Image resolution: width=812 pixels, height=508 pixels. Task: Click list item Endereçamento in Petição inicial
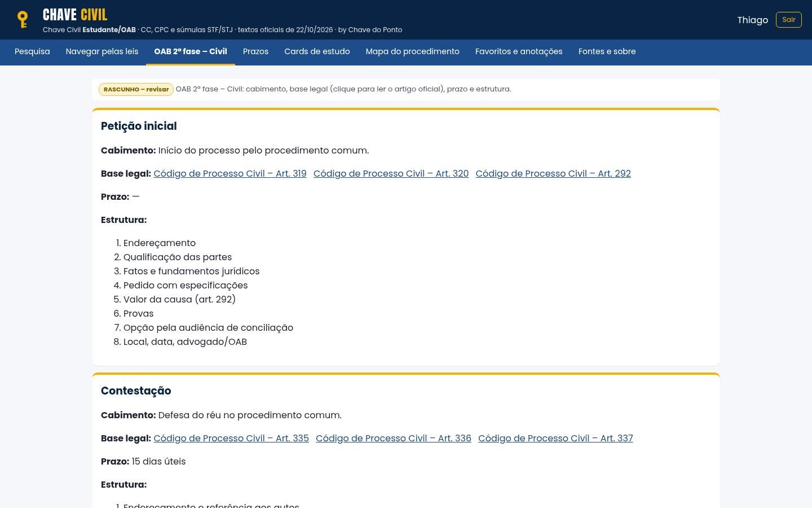160,243
